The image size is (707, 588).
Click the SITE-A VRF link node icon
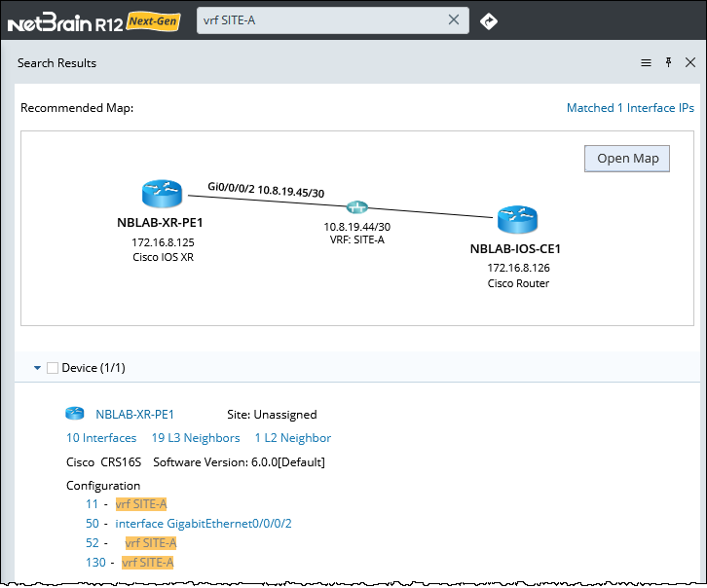click(357, 207)
